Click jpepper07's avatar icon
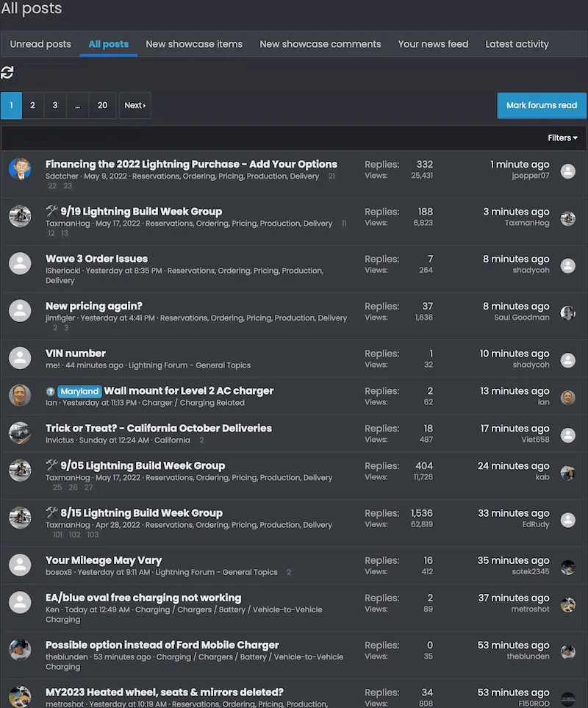The image size is (588, 708). point(567,171)
